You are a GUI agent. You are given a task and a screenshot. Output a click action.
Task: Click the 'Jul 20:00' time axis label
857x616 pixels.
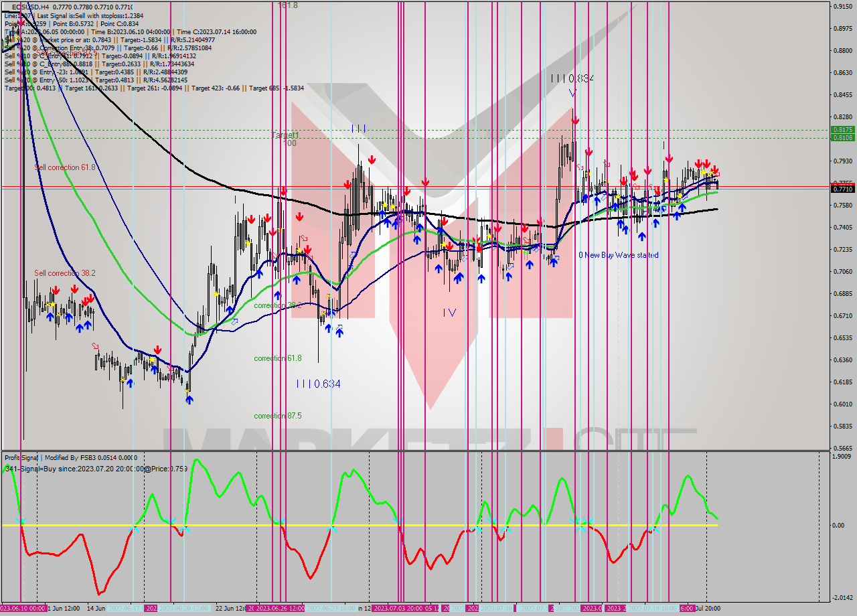pos(708,608)
